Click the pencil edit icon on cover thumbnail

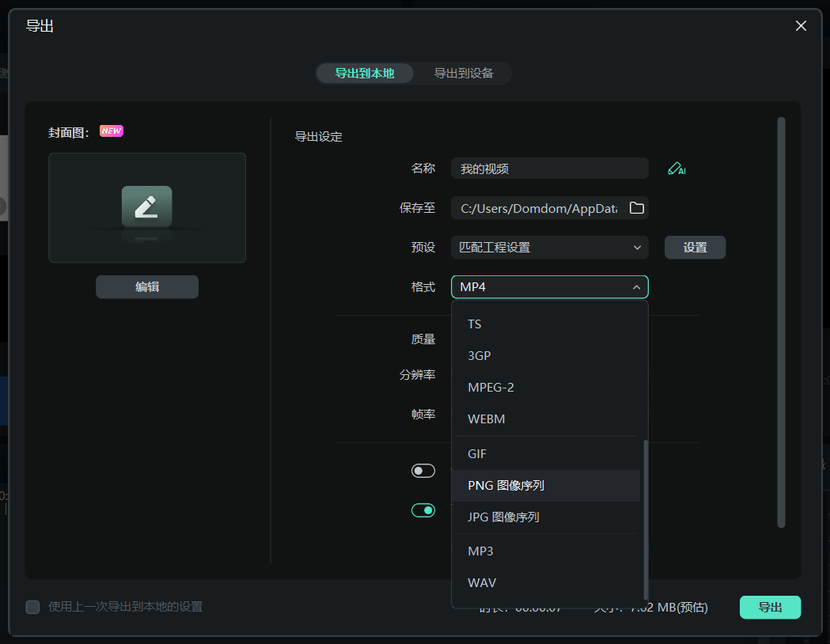(x=147, y=207)
